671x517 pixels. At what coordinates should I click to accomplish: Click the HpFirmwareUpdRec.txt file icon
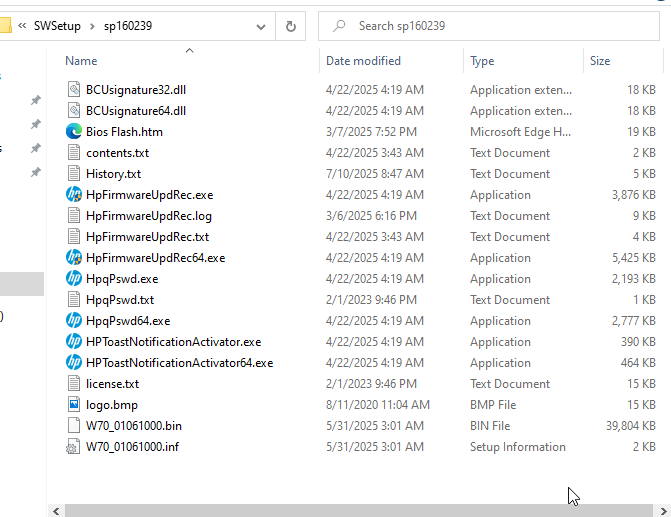coord(74,236)
